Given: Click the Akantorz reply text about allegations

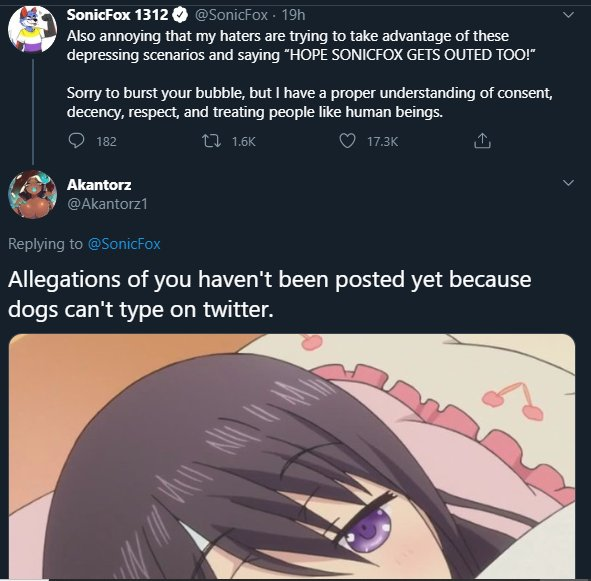Looking at the screenshot, I should [269, 294].
